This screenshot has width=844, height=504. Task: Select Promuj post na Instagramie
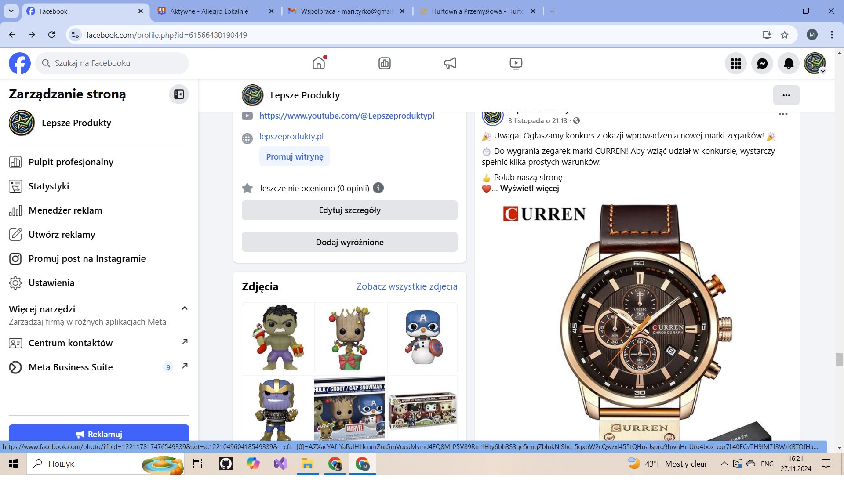[x=99, y=259]
